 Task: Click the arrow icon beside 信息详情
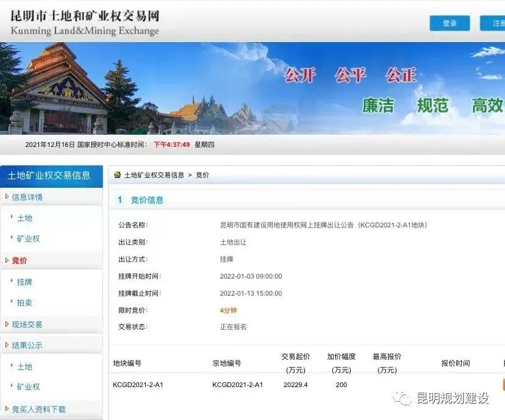coord(7,197)
